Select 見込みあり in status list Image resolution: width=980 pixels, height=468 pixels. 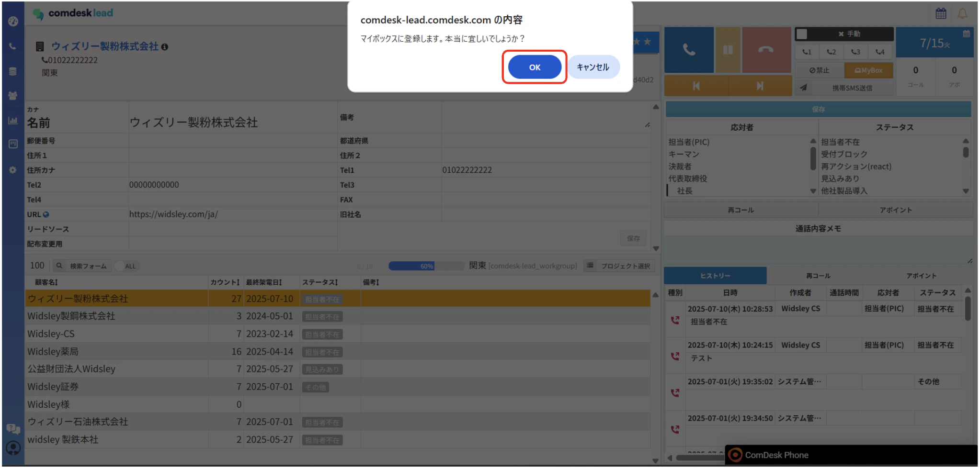point(840,178)
